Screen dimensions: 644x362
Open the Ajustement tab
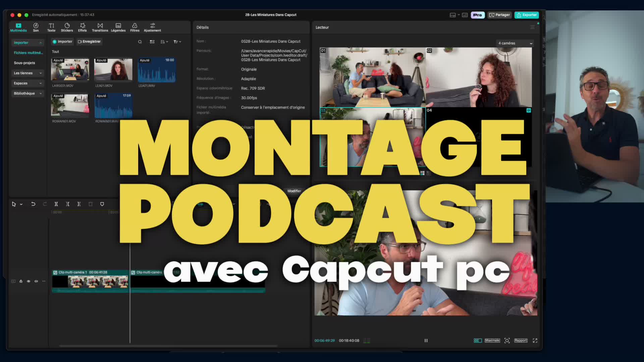point(152,27)
